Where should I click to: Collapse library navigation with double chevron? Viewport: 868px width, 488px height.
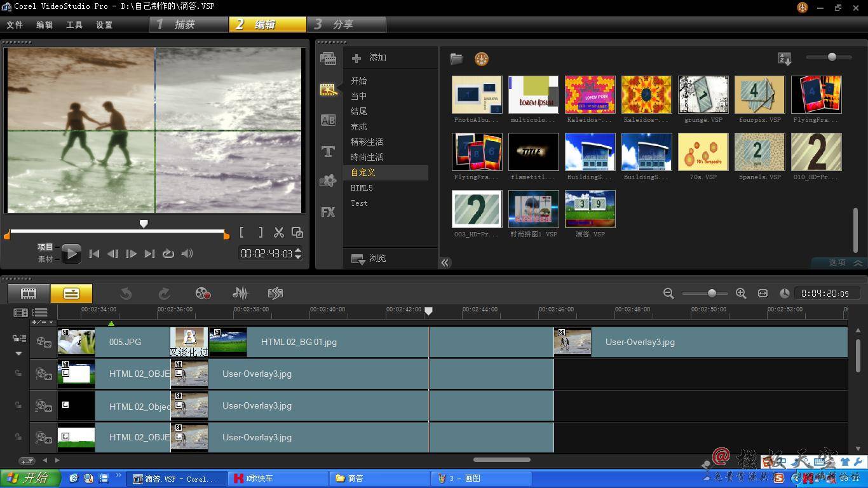(x=445, y=262)
